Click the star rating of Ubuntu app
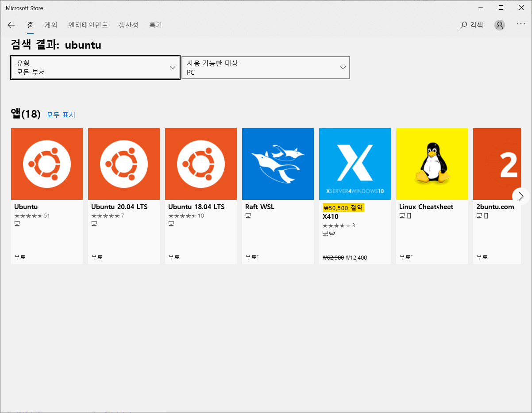Screen dimensions: 532x413 [28, 216]
